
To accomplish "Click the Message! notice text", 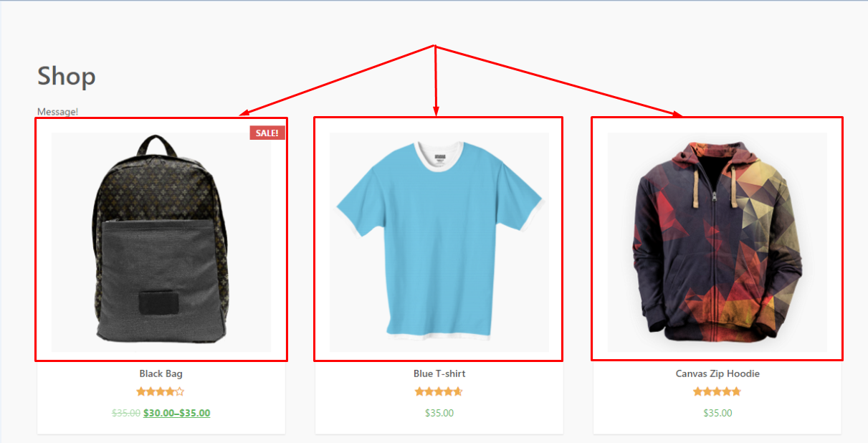I will [x=57, y=112].
